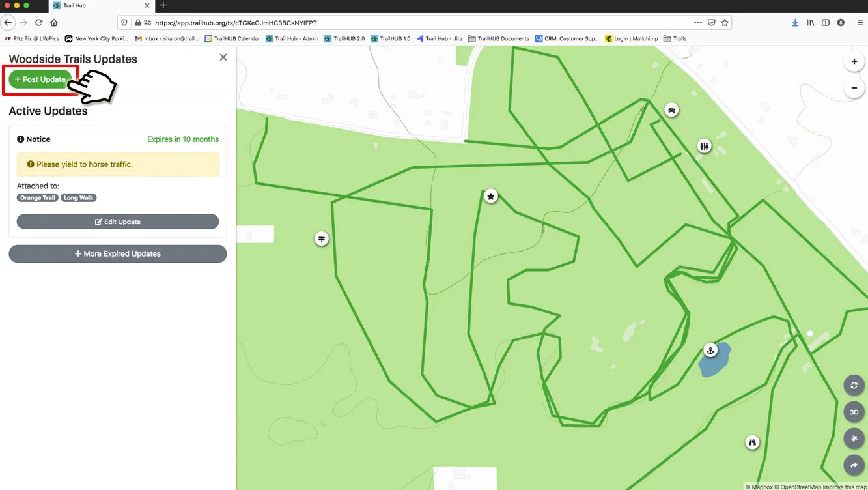This screenshot has width=868, height=490.
Task: Open the page actions ellipsis menu
Action: 698,23
